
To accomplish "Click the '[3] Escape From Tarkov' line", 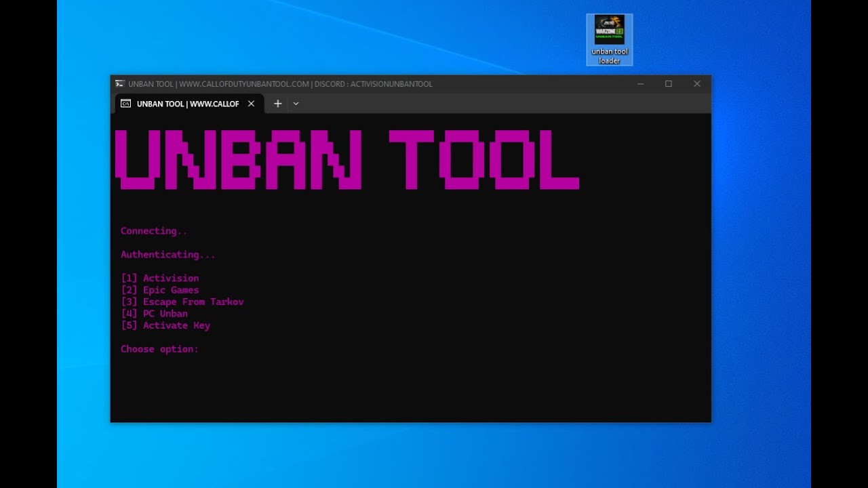I will coord(182,302).
